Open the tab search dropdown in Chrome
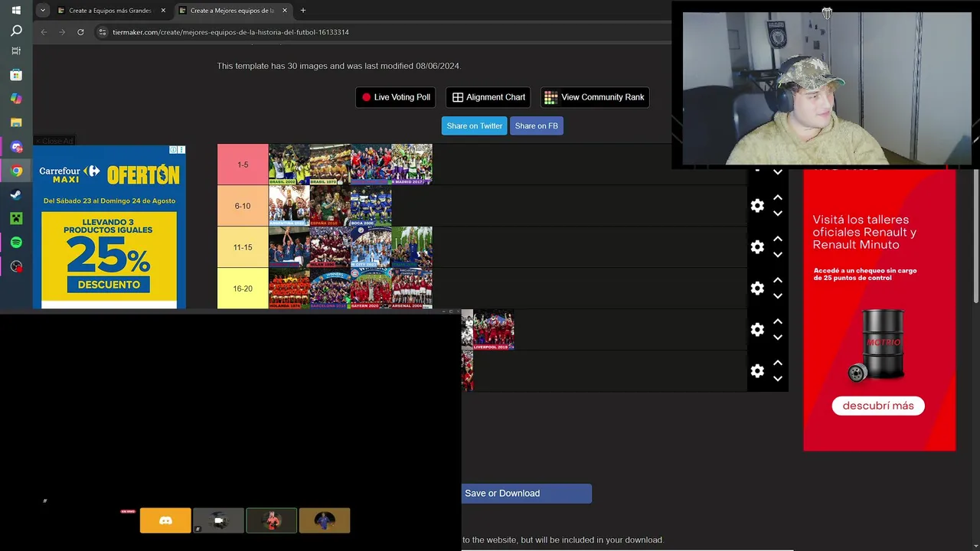The height and width of the screenshot is (551, 980). click(x=43, y=11)
